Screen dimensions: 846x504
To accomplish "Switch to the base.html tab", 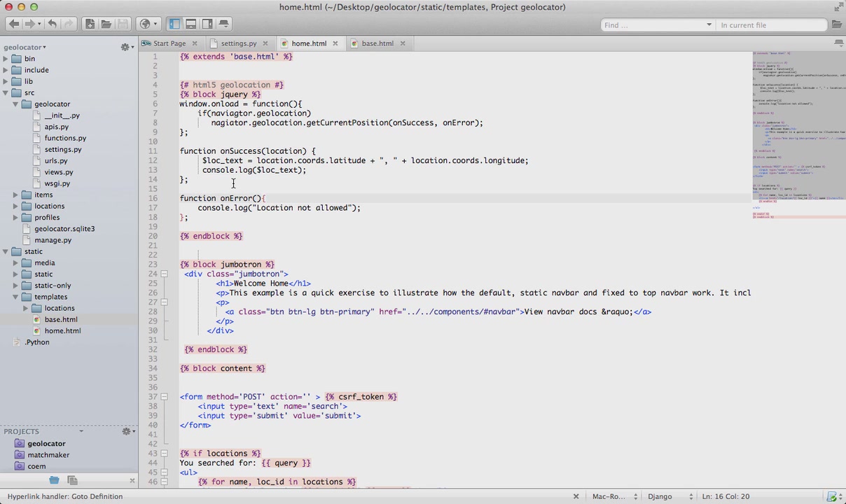I will [377, 43].
